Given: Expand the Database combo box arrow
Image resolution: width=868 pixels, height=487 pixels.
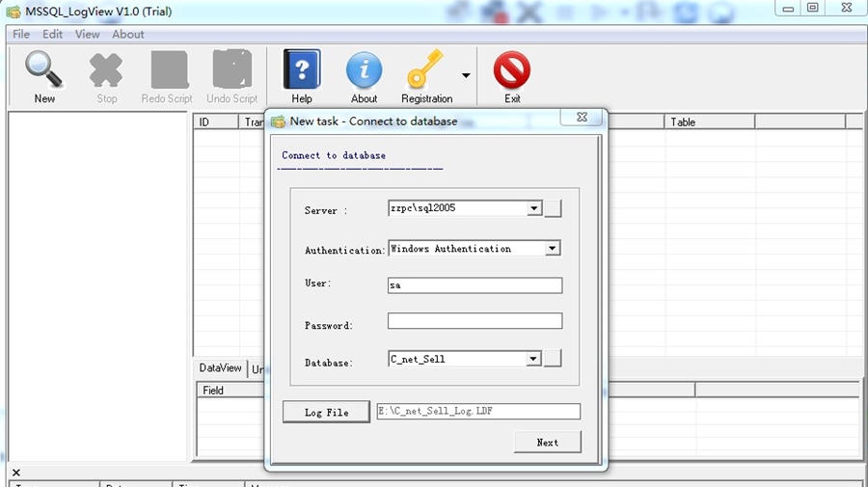Looking at the screenshot, I should tap(533, 359).
